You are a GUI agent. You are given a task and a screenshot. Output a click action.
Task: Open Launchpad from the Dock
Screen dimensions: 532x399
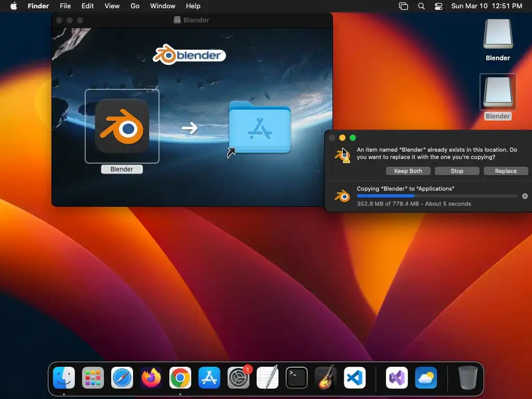pyautogui.click(x=93, y=378)
